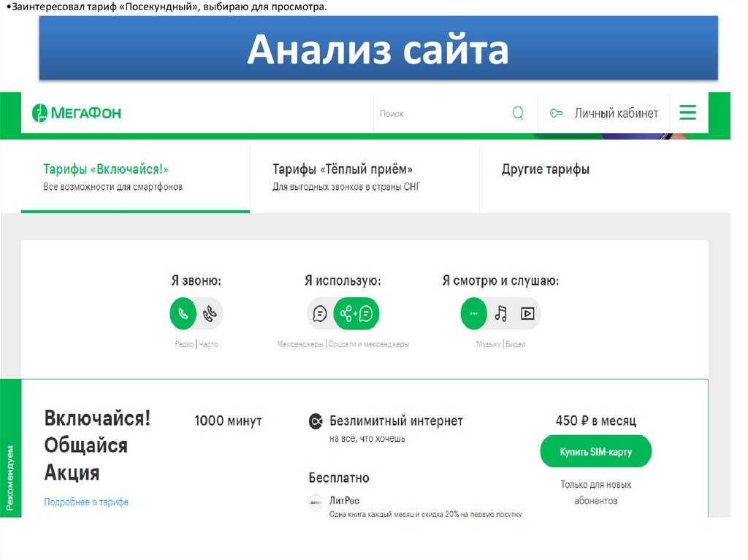Open the hamburger menu icon

point(687,112)
